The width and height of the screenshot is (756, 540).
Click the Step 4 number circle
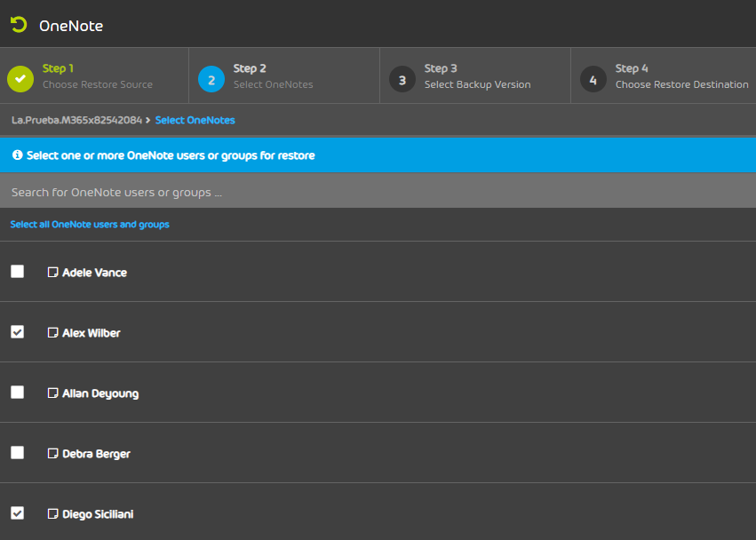pos(593,79)
